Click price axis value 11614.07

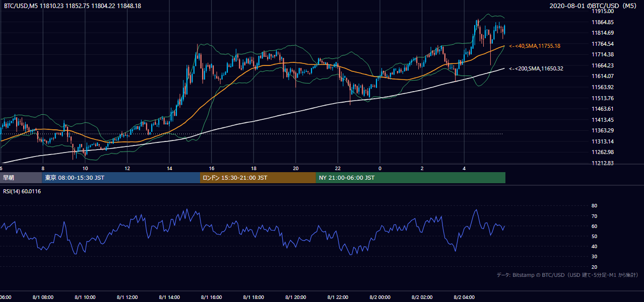(x=603, y=76)
